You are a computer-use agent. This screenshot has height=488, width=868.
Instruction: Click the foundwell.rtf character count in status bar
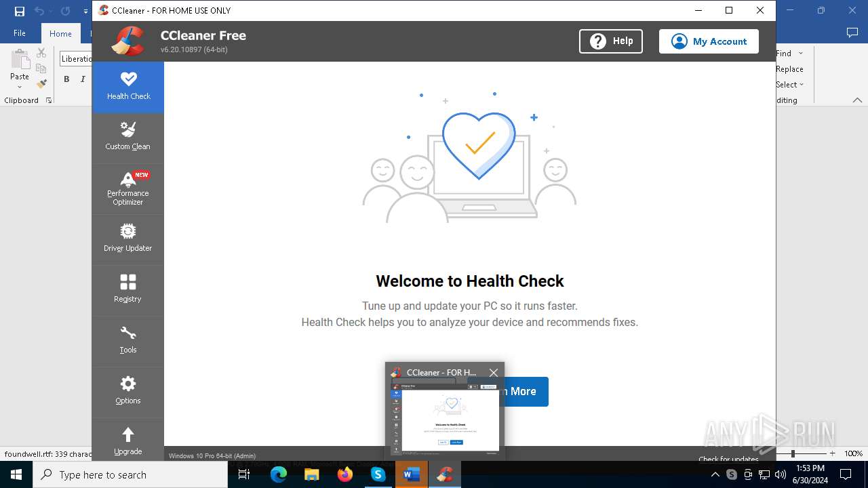tap(47, 453)
